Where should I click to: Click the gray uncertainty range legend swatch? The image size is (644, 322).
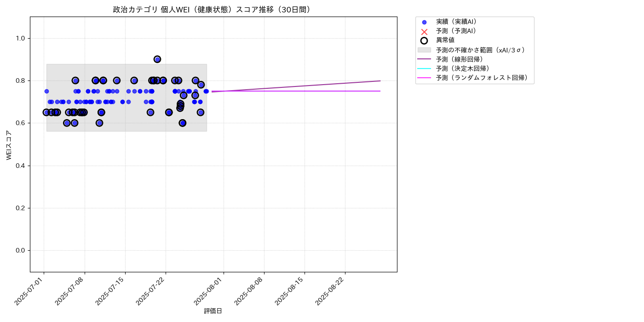[x=424, y=50]
